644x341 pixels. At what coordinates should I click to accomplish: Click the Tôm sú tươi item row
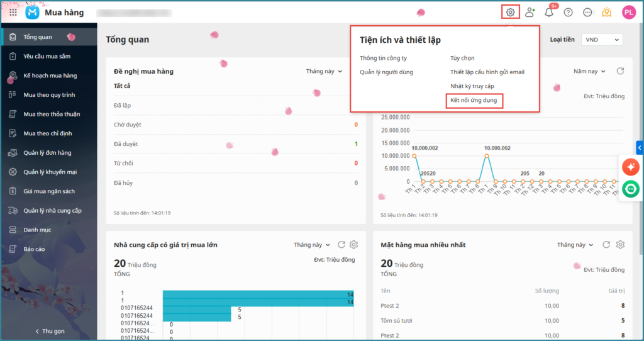tap(502, 320)
